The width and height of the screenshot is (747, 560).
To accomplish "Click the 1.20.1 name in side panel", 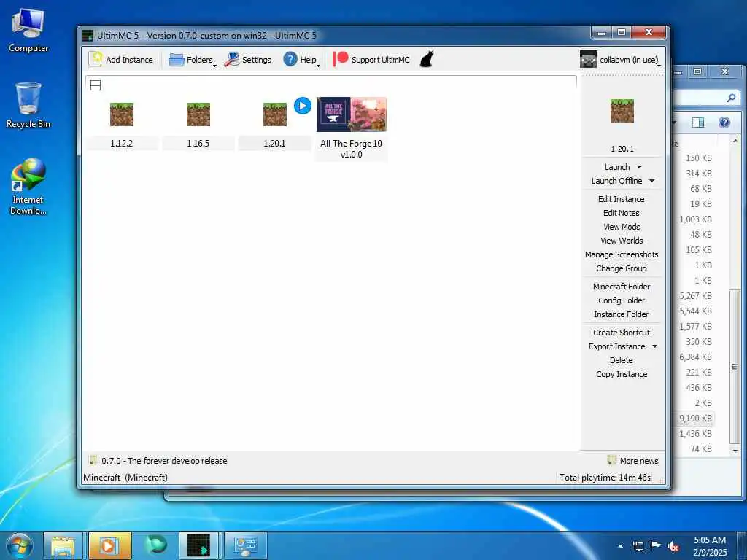I will pyautogui.click(x=622, y=149).
